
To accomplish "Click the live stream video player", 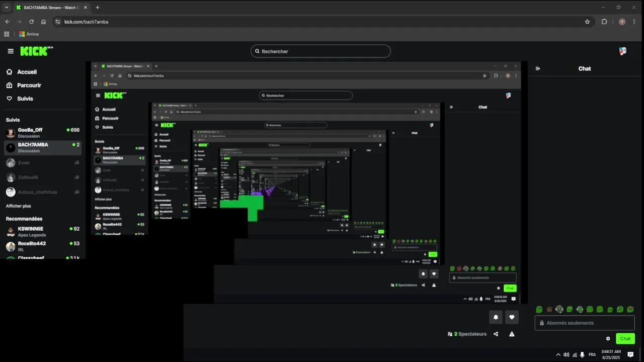I will coord(306,183).
